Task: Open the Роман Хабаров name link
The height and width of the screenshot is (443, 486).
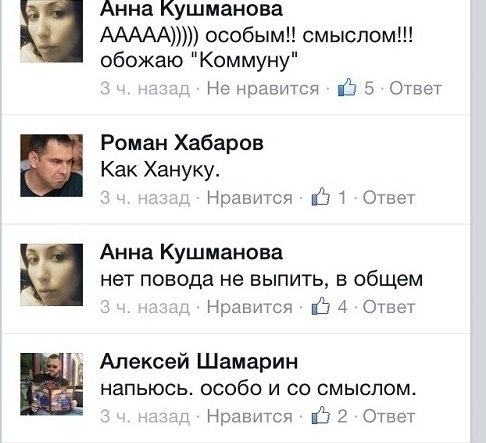Action: [x=182, y=143]
